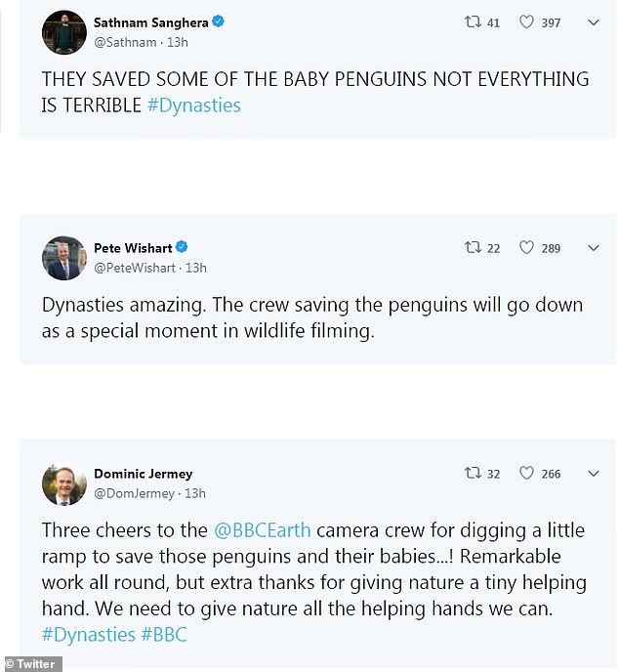View Dominic Jermey's profile photo
This screenshot has width=619, height=672.
[x=64, y=483]
